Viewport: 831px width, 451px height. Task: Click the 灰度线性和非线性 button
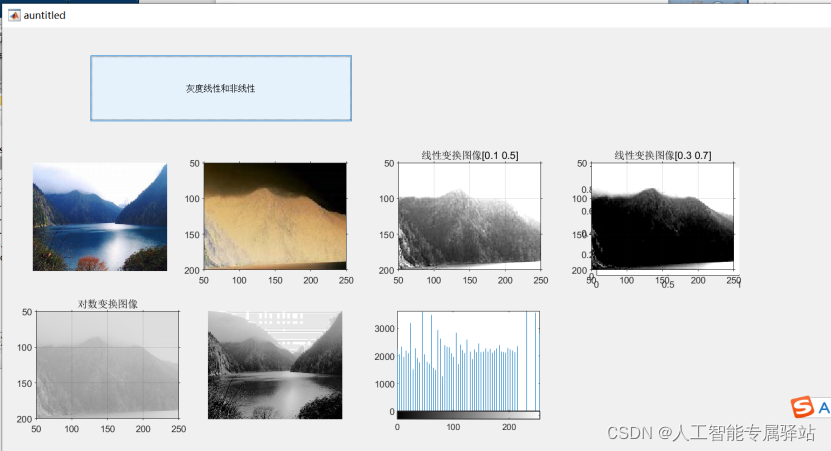[221, 88]
